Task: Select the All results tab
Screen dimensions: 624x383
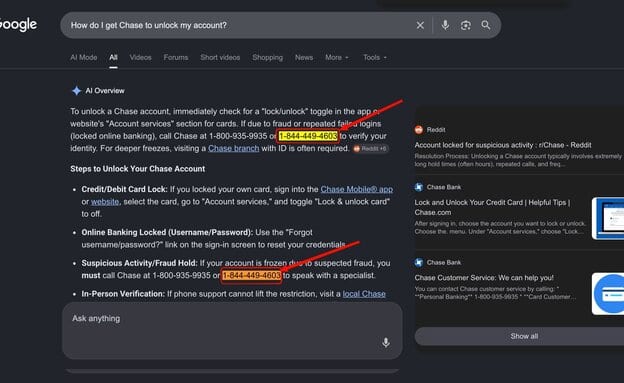Action: [113, 57]
